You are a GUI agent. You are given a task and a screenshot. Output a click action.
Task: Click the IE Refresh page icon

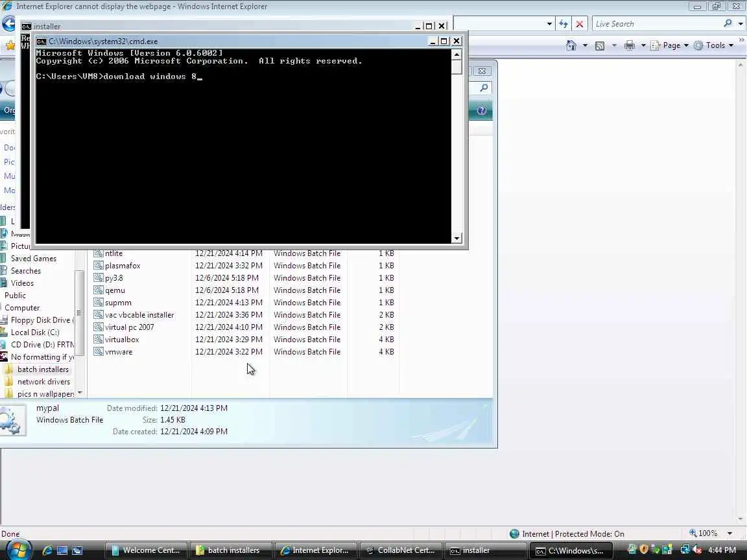coord(563,24)
